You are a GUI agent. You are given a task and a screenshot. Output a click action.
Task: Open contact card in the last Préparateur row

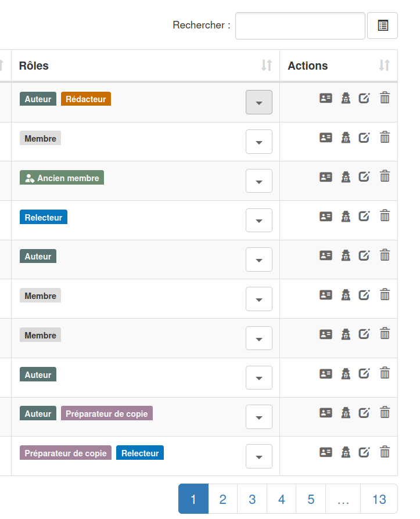pos(326,452)
